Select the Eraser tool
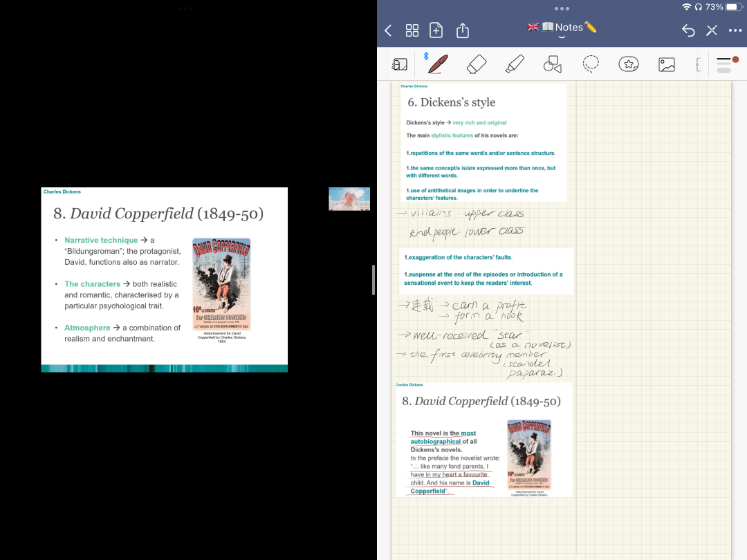Image resolution: width=747 pixels, height=560 pixels. pyautogui.click(x=477, y=64)
